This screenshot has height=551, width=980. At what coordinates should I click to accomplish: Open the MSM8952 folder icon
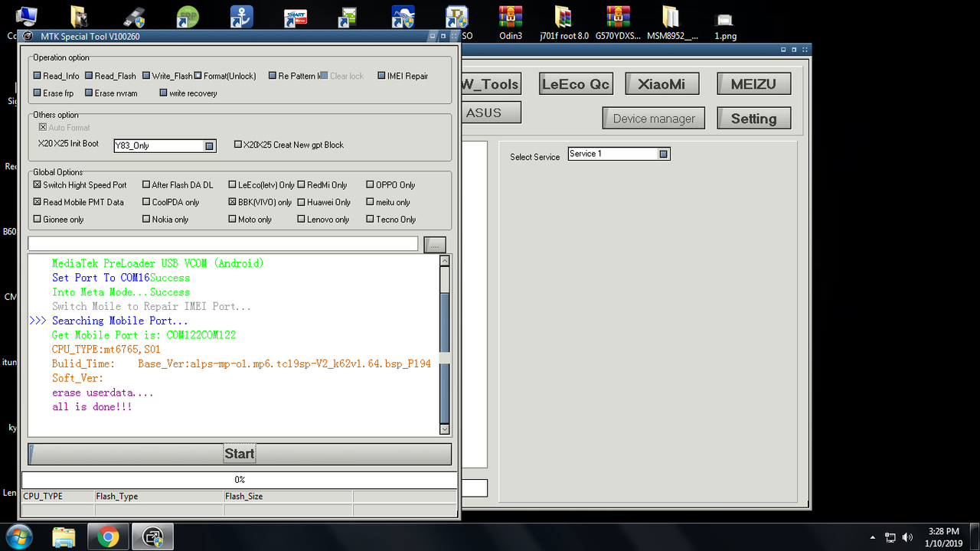671,18
